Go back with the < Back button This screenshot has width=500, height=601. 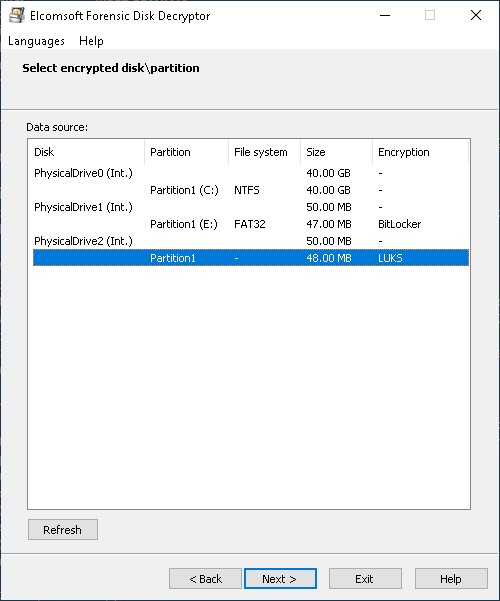[x=205, y=579]
